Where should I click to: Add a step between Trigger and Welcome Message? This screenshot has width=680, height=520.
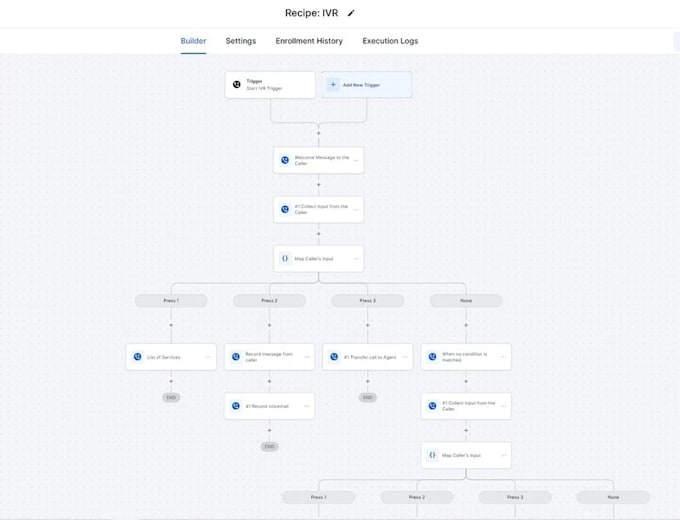319,133
